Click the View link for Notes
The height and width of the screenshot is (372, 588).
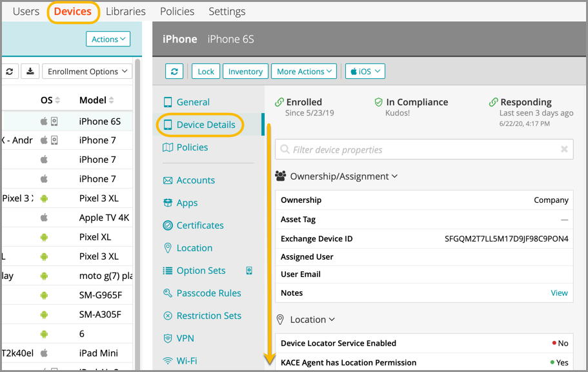(559, 293)
